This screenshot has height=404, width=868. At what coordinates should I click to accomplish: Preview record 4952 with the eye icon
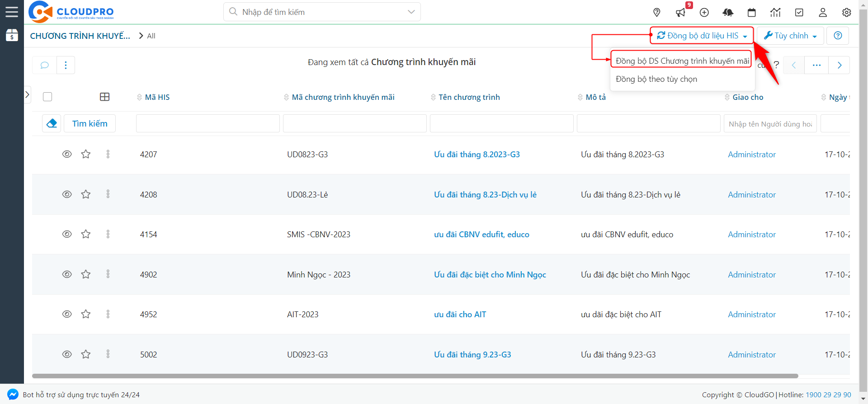coord(67,314)
